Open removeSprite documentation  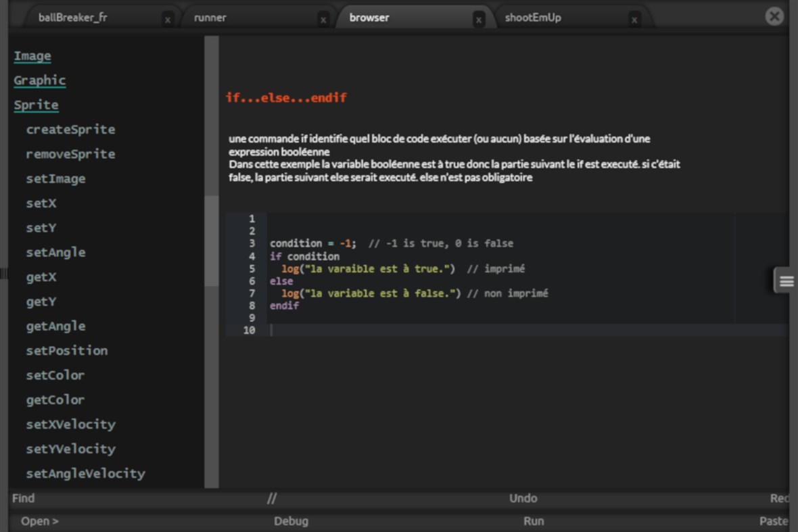71,154
